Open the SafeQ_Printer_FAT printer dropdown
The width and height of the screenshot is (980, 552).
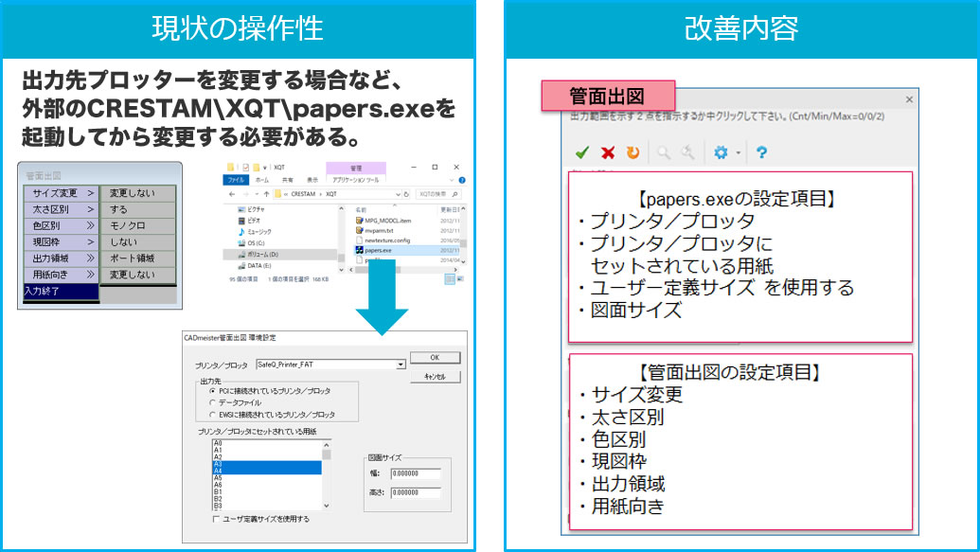[x=401, y=364]
